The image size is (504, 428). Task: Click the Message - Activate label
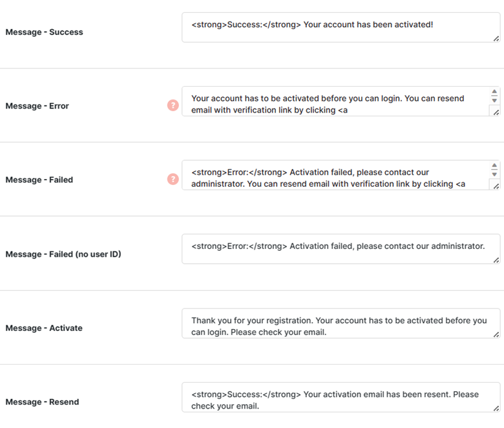click(44, 328)
